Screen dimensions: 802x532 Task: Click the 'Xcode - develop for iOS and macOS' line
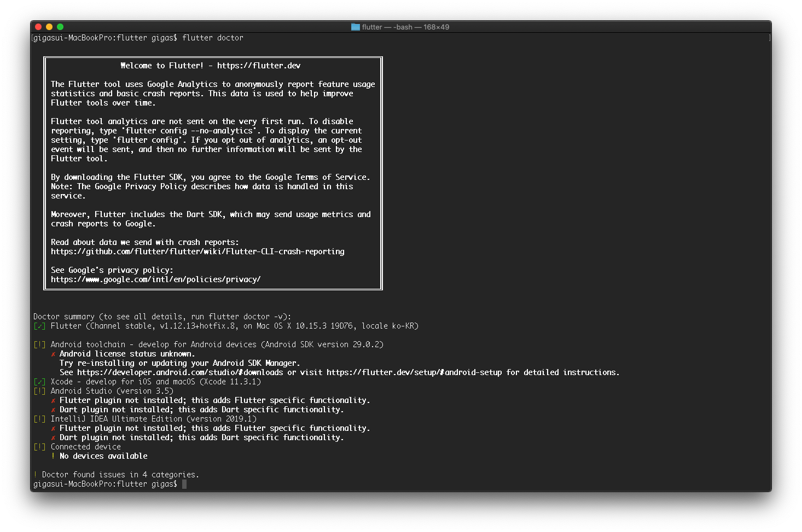[x=156, y=382]
